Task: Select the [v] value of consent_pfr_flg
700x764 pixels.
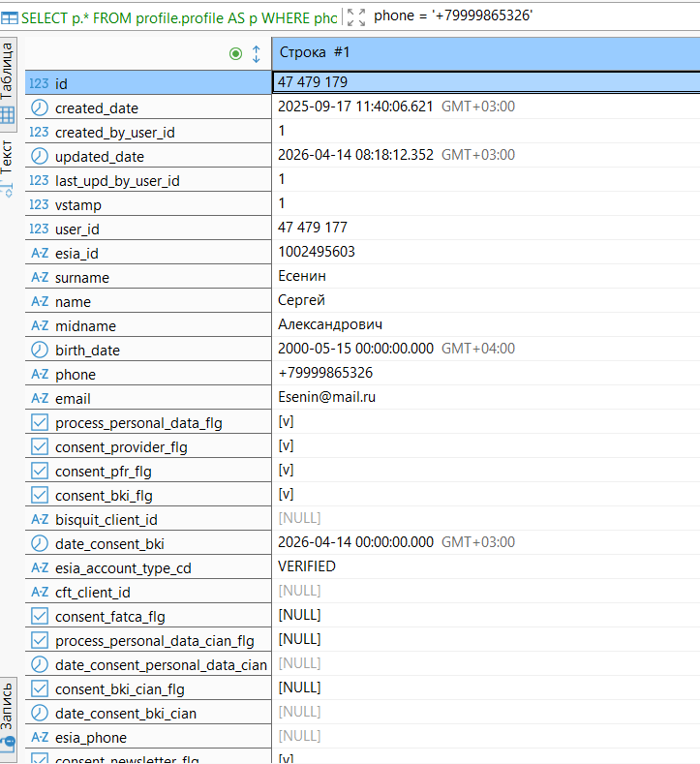Action: pyautogui.click(x=286, y=470)
